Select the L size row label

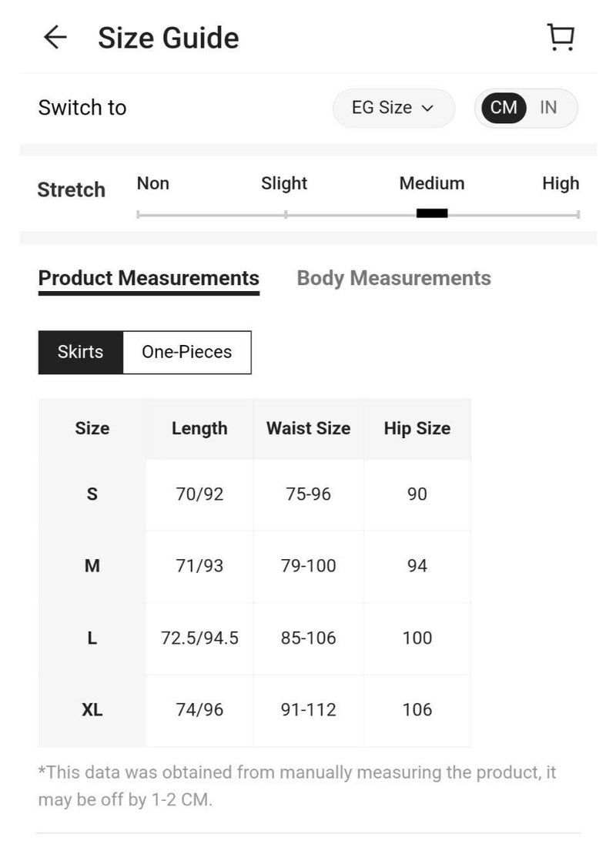[x=92, y=638]
